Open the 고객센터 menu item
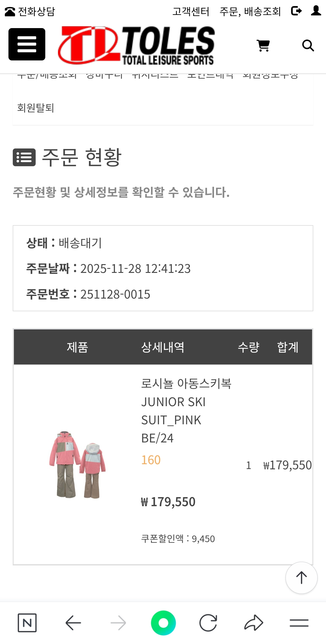Viewport: 326px width, 644px height. point(191,11)
